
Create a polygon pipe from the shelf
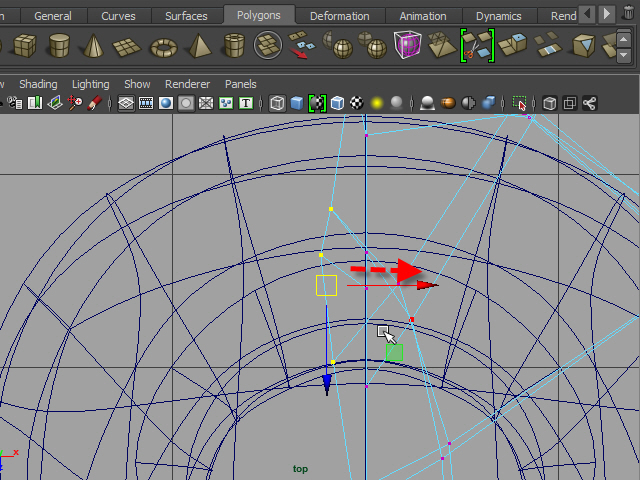coord(234,45)
